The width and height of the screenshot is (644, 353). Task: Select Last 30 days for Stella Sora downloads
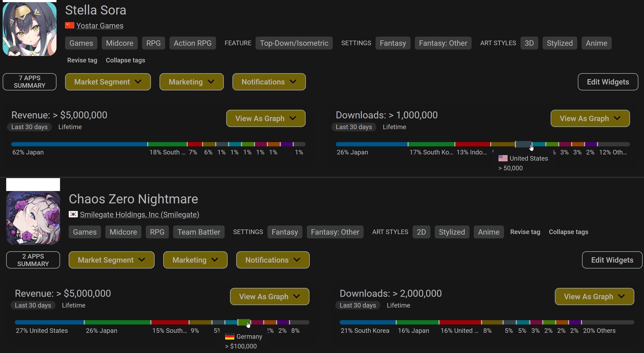tap(353, 127)
